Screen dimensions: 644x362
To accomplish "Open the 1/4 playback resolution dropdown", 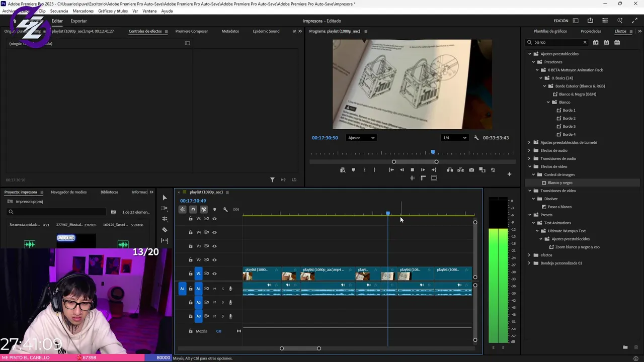I will pyautogui.click(x=455, y=138).
